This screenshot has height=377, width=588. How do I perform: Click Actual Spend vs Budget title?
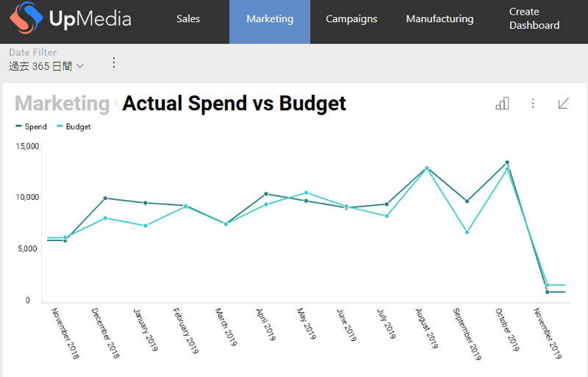point(234,104)
